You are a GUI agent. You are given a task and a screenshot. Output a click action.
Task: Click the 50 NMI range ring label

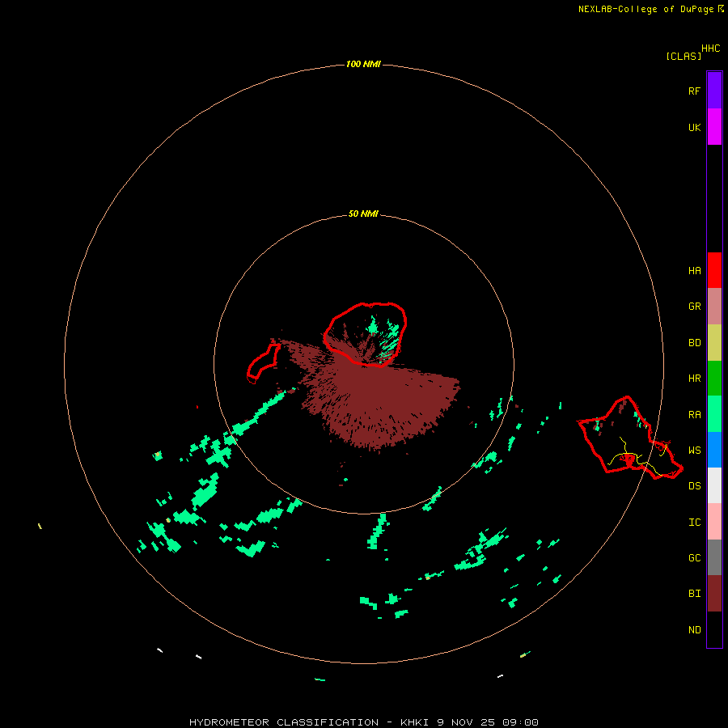363,214
